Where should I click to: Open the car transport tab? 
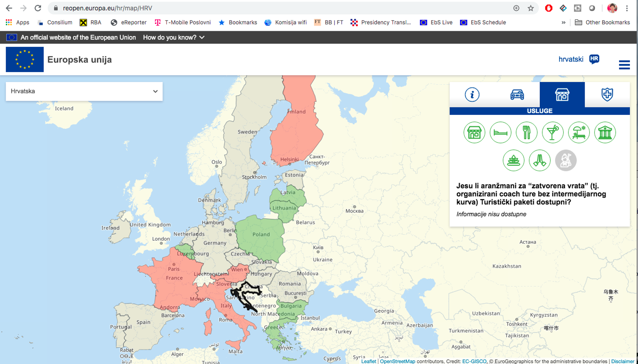517,95
